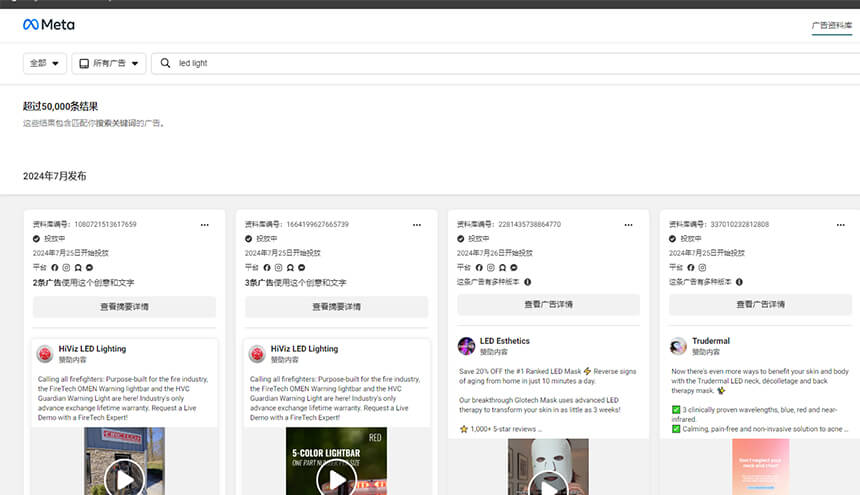Click the 2024年7月发布 section heading
860x495 pixels.
(x=54, y=176)
